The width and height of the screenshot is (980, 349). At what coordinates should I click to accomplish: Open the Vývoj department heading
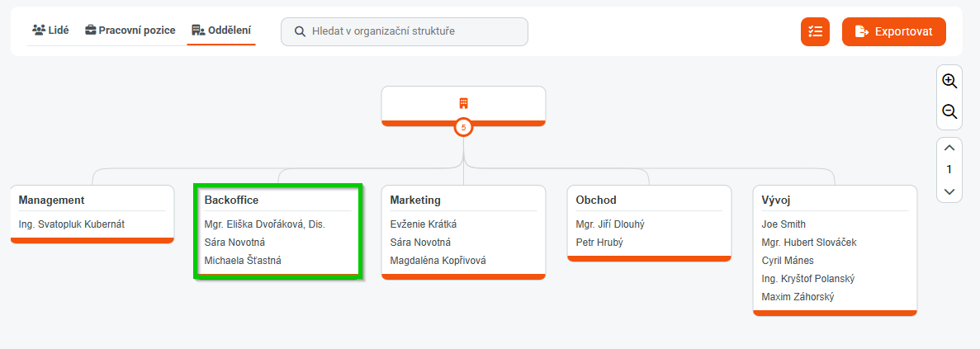(x=779, y=200)
